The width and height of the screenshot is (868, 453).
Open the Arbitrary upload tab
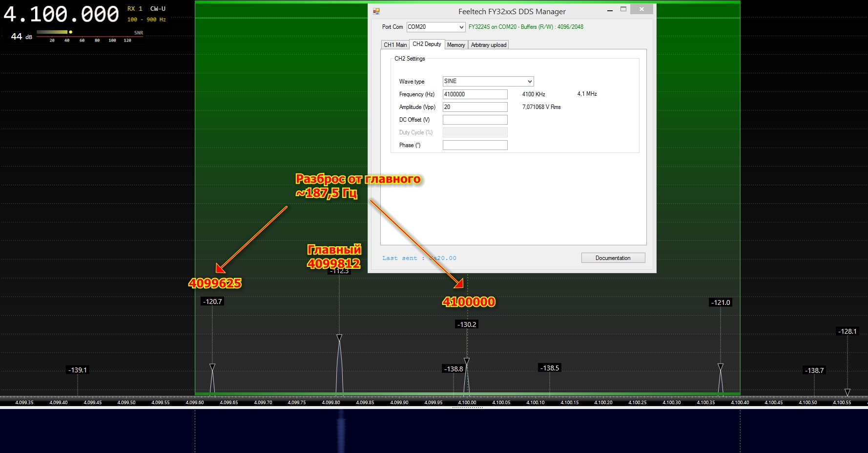(x=489, y=45)
